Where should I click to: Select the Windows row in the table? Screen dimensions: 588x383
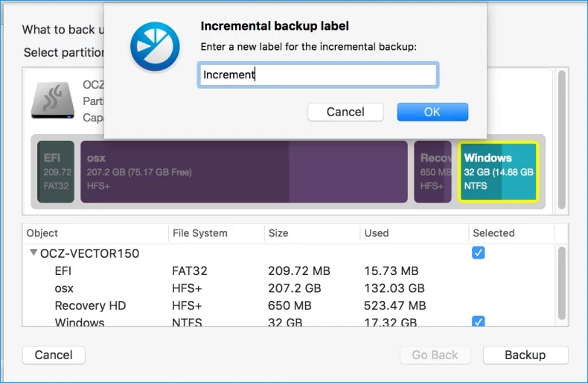click(x=289, y=321)
